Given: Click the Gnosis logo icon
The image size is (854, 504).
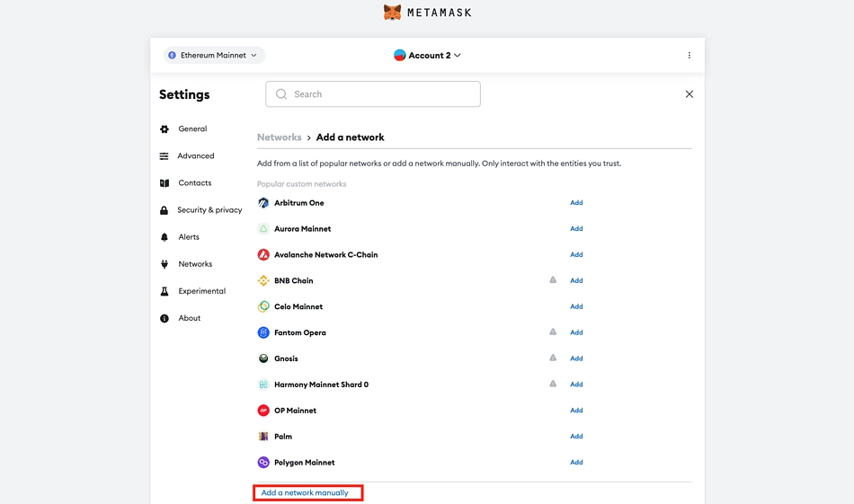Looking at the screenshot, I should click(x=263, y=358).
